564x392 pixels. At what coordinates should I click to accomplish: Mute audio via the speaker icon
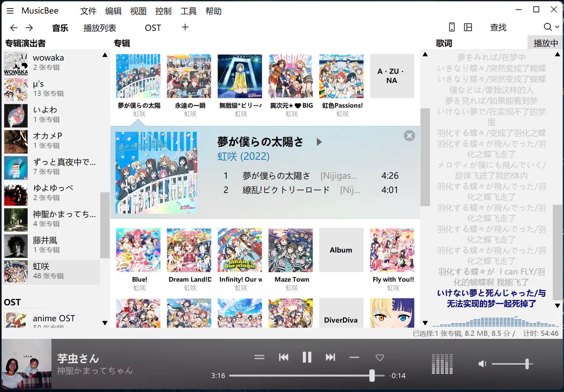click(x=482, y=364)
